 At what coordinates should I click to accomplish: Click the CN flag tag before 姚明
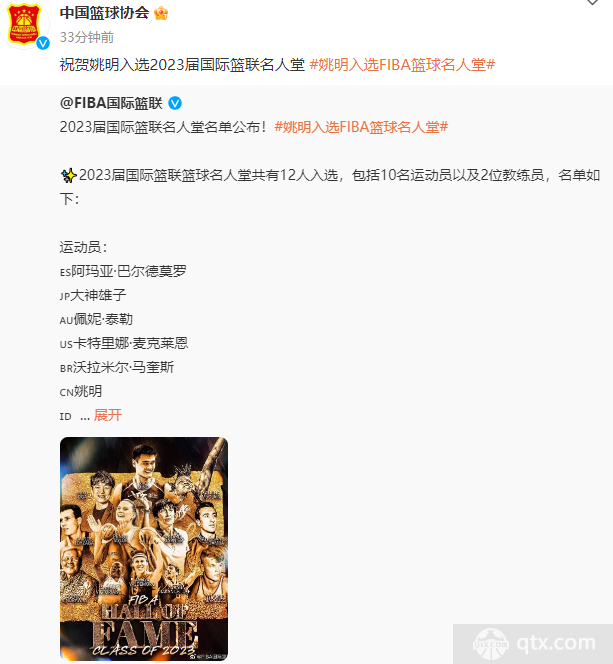tap(67, 393)
